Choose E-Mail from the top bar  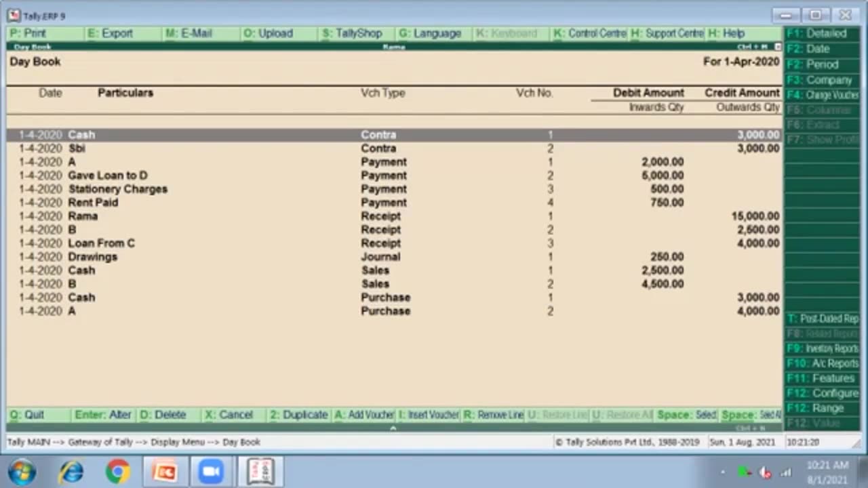pos(201,33)
